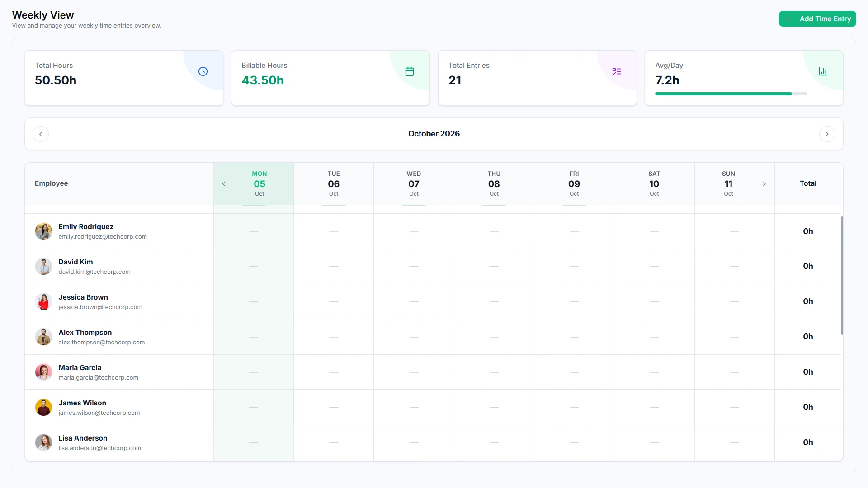Click the Avg/Day progress bar

click(x=731, y=94)
